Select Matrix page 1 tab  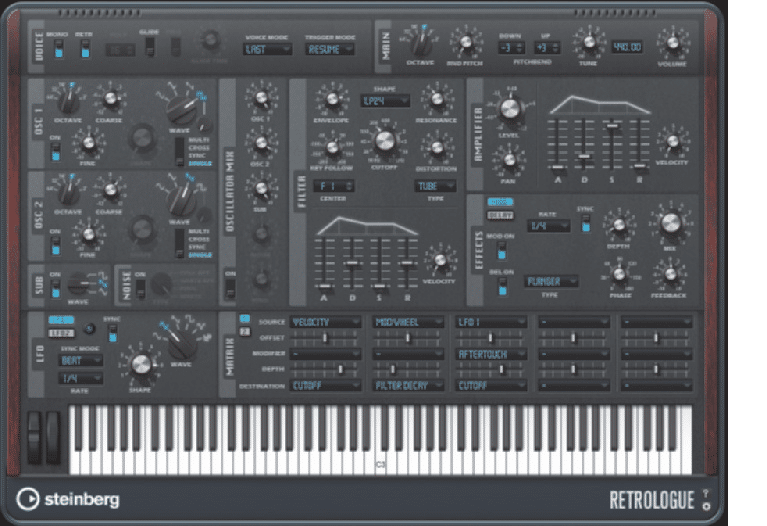(x=245, y=319)
